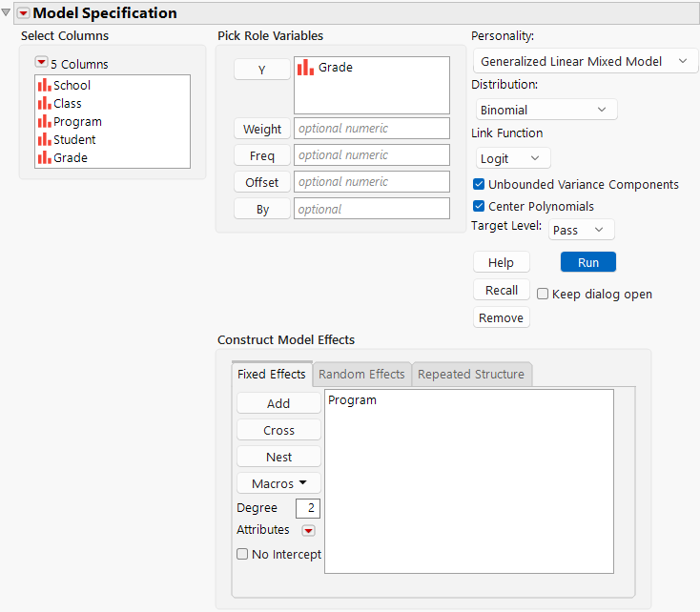Screen dimensions: 700x612
Task: Open the Personality dropdown
Action: coord(585,62)
